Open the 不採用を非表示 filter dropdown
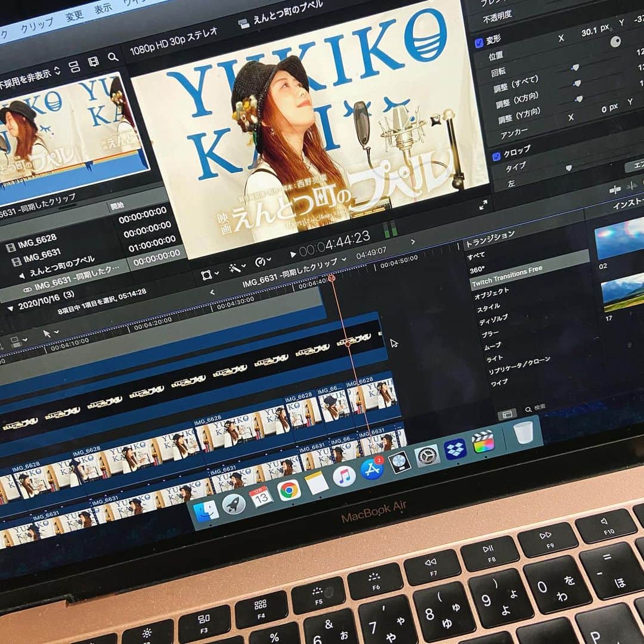 pos(30,78)
